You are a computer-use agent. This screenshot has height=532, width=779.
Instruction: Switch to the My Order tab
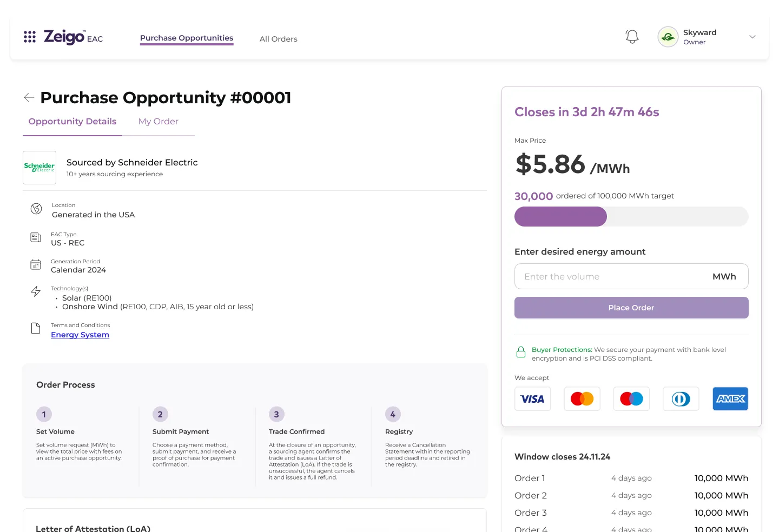158,122
